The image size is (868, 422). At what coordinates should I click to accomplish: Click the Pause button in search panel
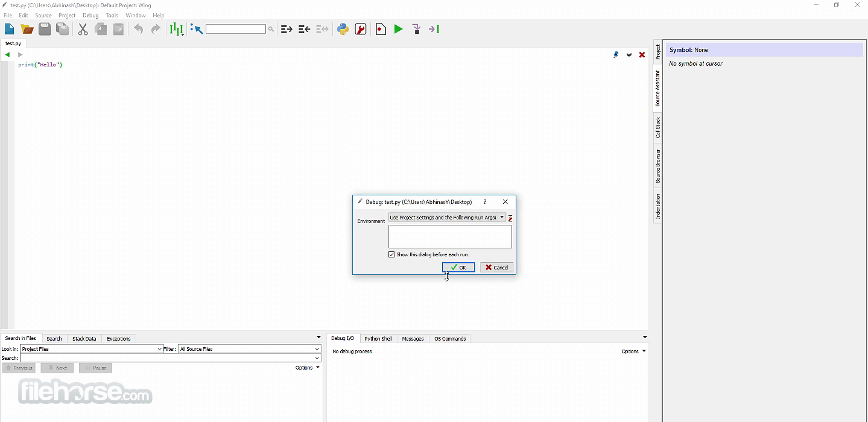pos(95,368)
